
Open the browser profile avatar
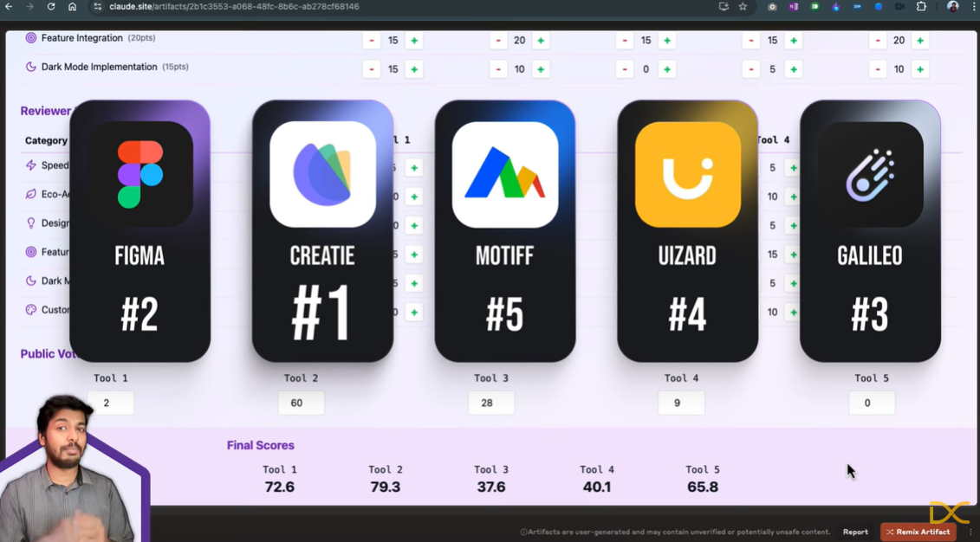(x=952, y=6)
